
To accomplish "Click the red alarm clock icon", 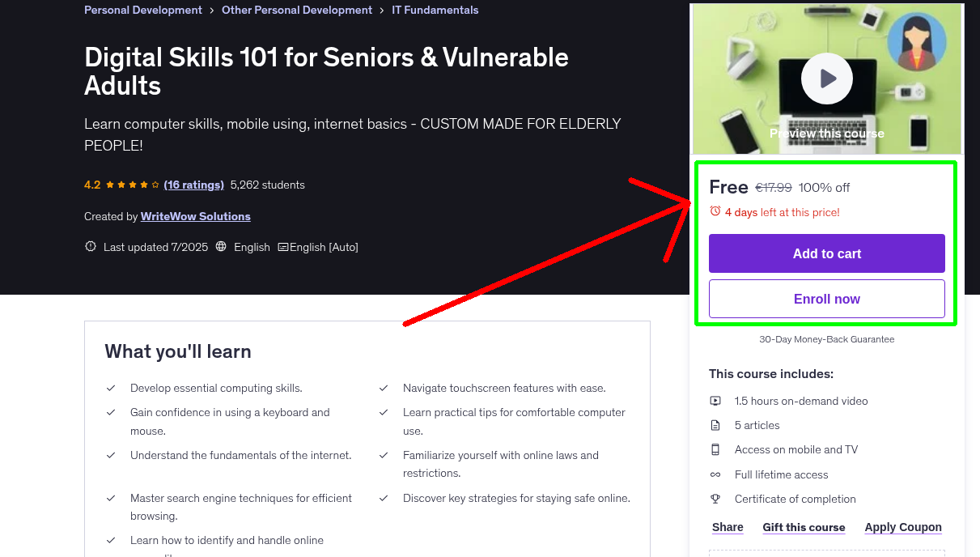I will [x=714, y=210].
